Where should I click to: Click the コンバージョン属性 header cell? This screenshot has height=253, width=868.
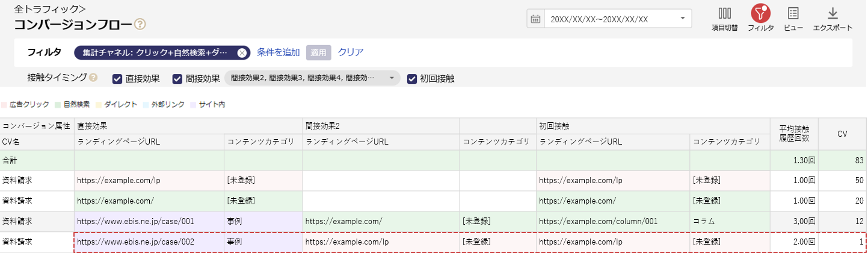(x=37, y=126)
